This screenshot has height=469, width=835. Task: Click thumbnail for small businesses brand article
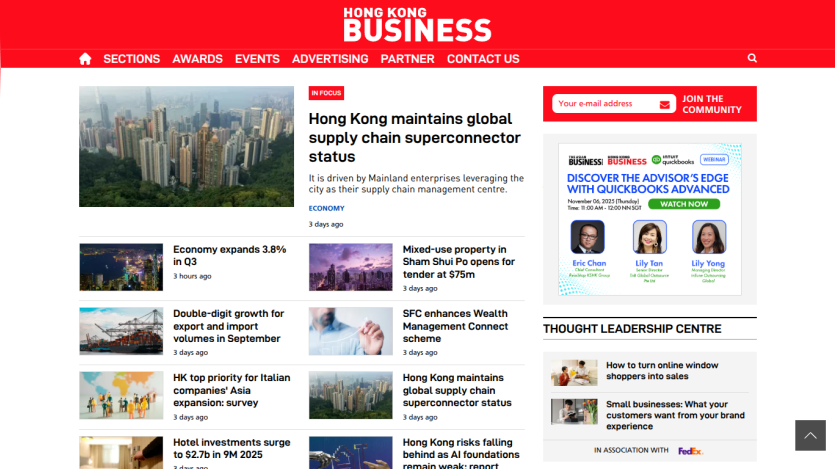click(574, 412)
